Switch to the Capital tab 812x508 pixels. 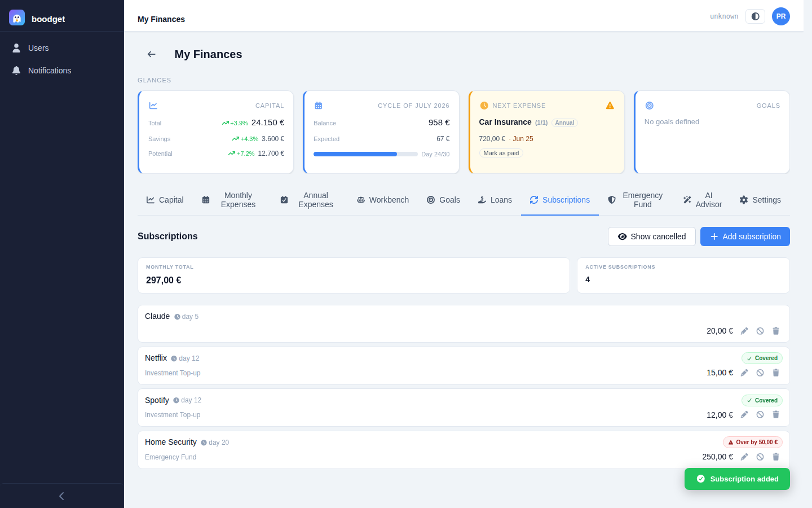point(165,200)
